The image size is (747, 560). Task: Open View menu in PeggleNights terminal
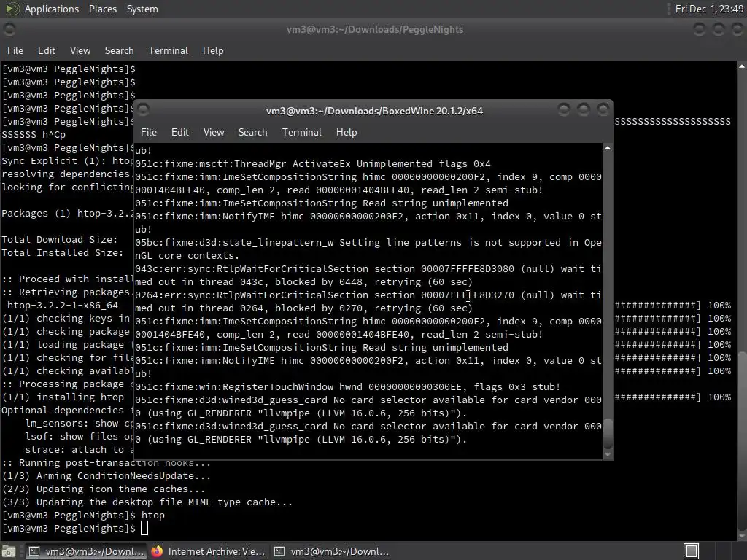pyautogui.click(x=80, y=50)
